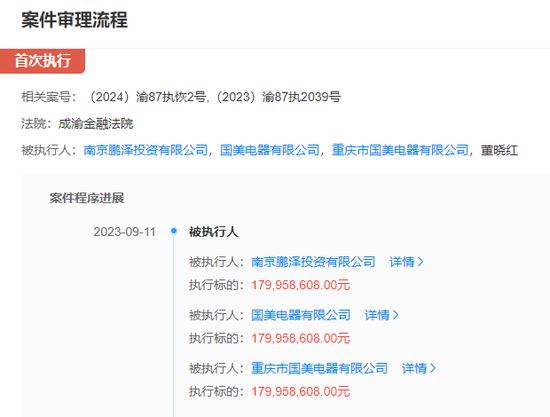Viewport: 550px width, 417px height.
Task: Click 南京鹏泽投资有限公司 in the case progress timeline
Action: tap(313, 262)
